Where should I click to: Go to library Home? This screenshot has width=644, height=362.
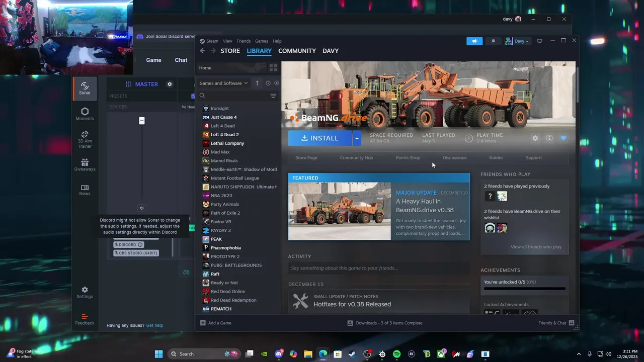coord(205,68)
